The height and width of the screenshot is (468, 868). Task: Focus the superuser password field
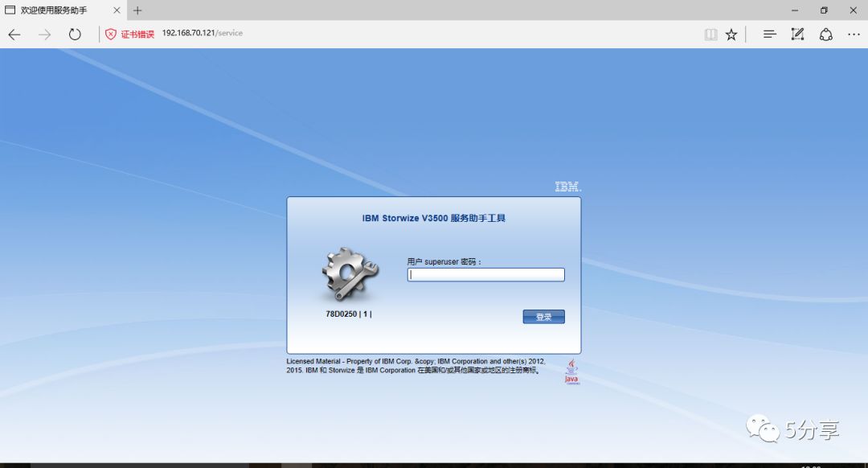486,275
